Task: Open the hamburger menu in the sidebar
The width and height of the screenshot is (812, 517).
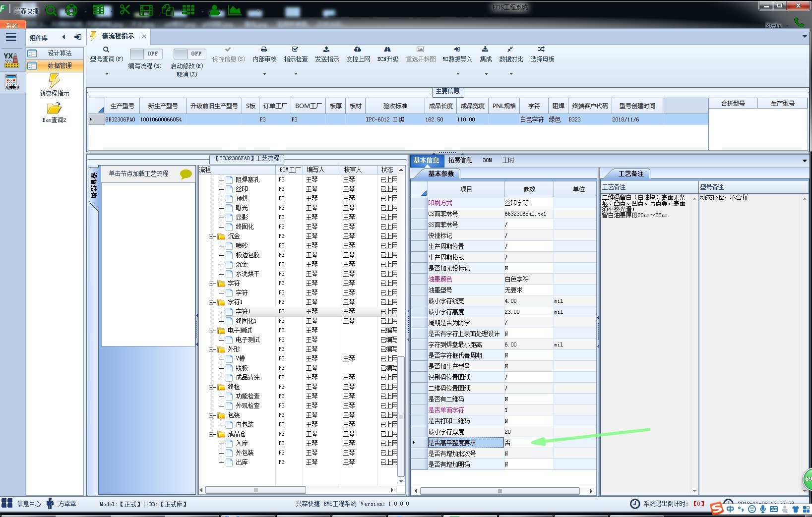Action: pyautogui.click(x=11, y=37)
